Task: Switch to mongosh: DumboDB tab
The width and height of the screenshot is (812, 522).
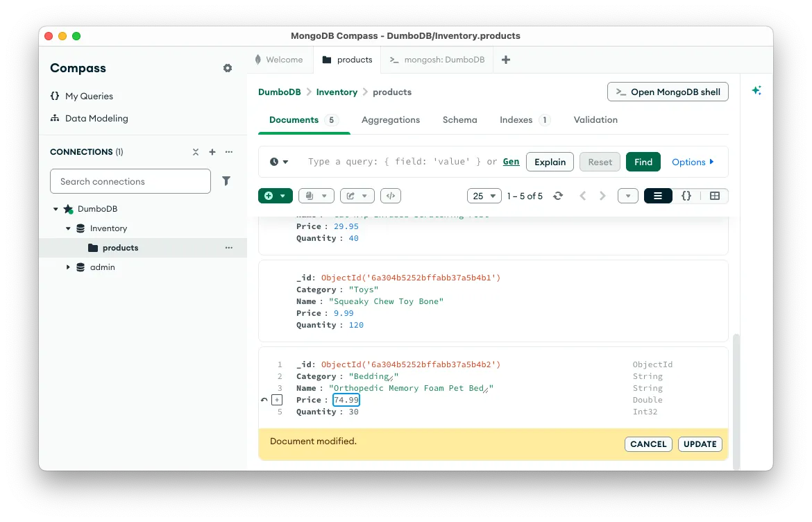Action: [437, 60]
